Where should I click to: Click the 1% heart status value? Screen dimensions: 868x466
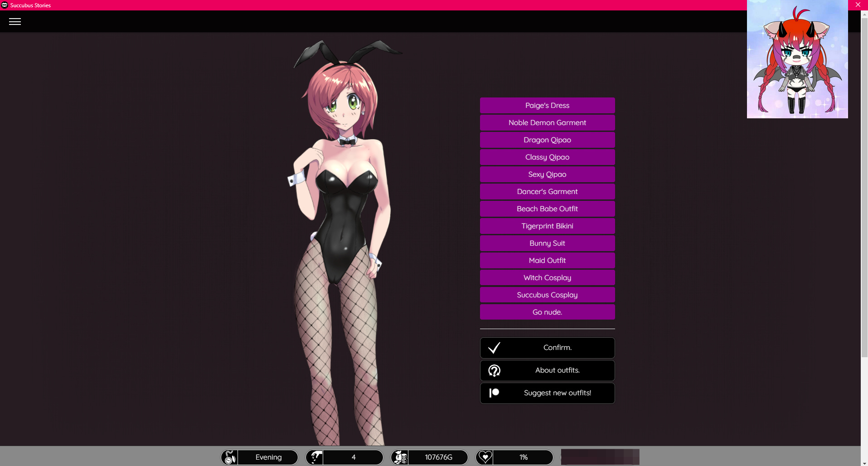pyautogui.click(x=524, y=457)
